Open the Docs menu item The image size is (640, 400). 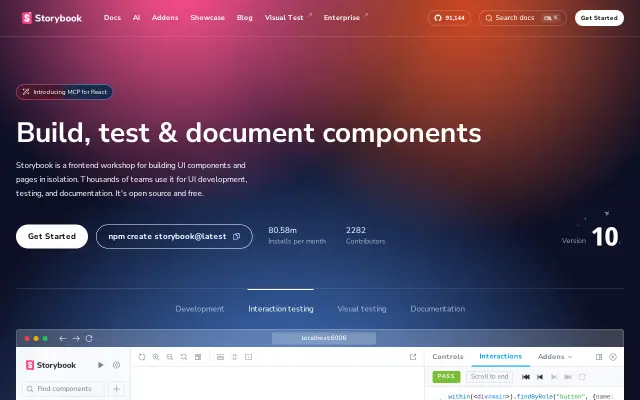pos(112,18)
